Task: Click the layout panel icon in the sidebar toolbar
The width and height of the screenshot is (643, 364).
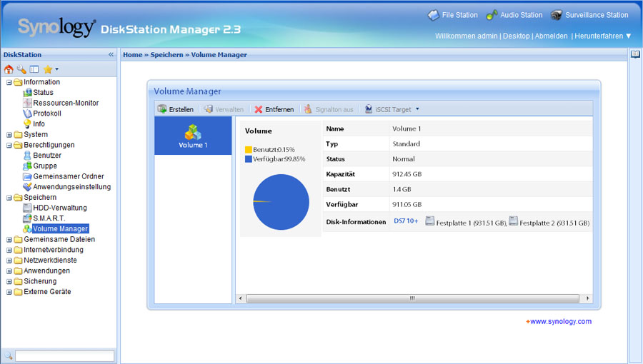Action: [x=34, y=69]
